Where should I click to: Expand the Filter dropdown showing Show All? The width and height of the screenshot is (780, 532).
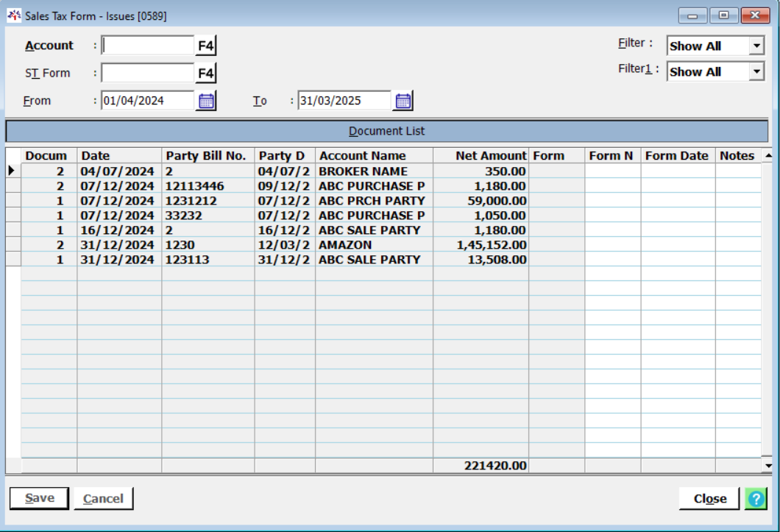click(x=756, y=46)
